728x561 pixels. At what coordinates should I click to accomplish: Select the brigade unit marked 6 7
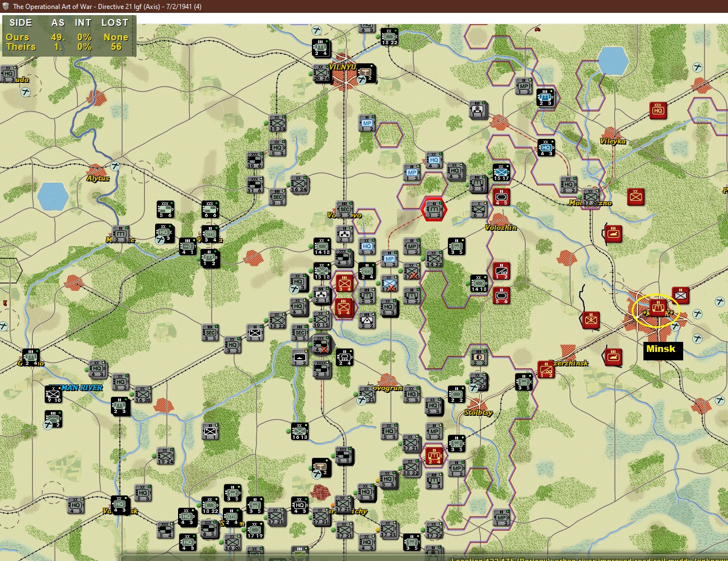[x=479, y=209]
